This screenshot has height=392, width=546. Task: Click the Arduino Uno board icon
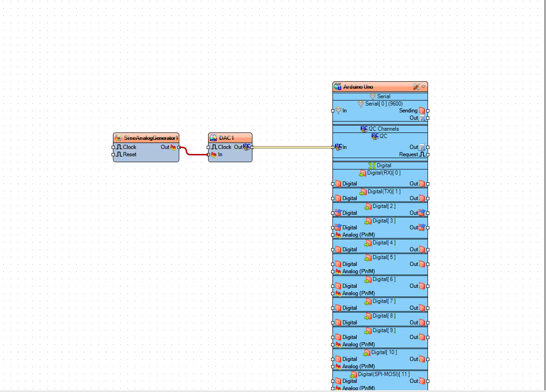click(337, 87)
